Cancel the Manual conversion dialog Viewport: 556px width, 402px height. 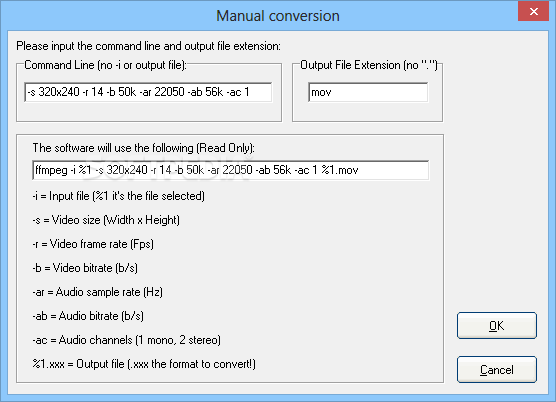point(497,369)
